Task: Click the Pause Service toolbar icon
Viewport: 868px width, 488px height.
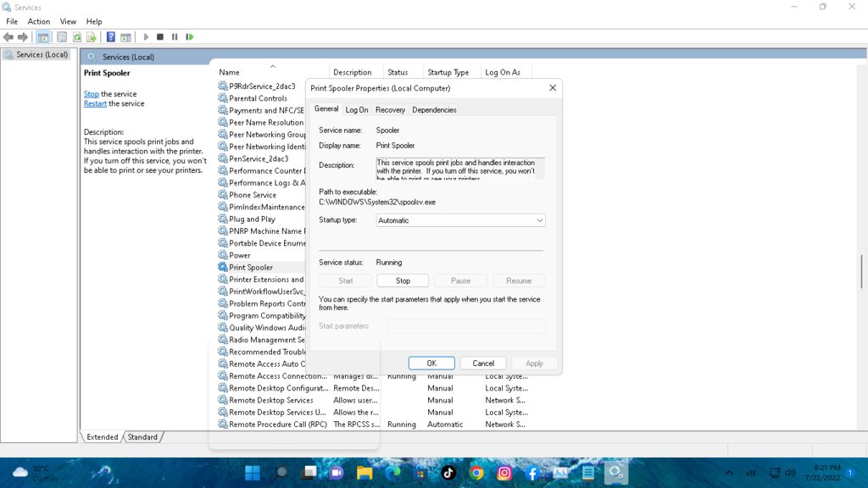Action: tap(175, 37)
